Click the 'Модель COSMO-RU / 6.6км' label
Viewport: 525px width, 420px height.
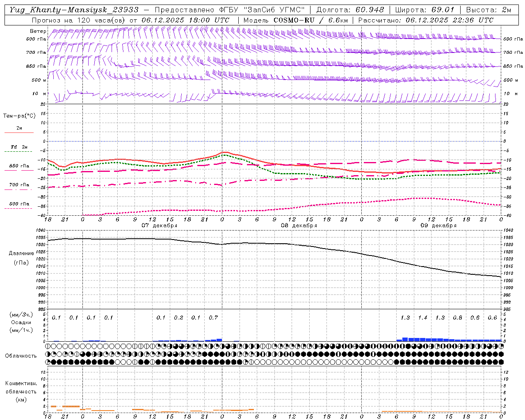(x=296, y=20)
